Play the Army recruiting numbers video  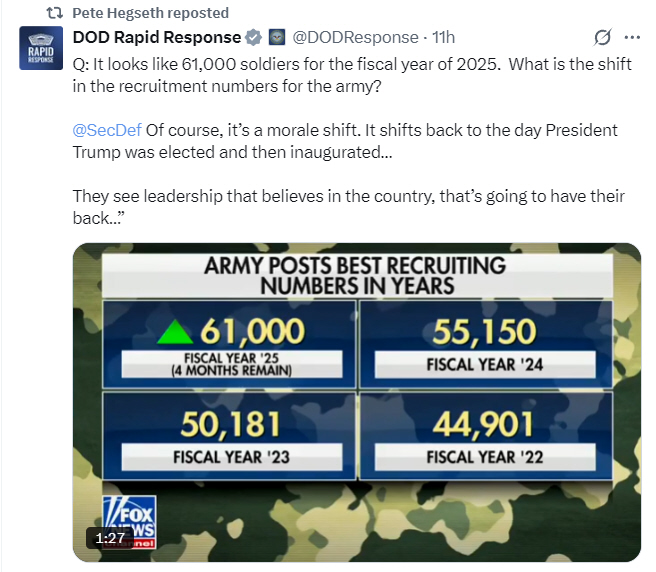[x=357, y=402]
